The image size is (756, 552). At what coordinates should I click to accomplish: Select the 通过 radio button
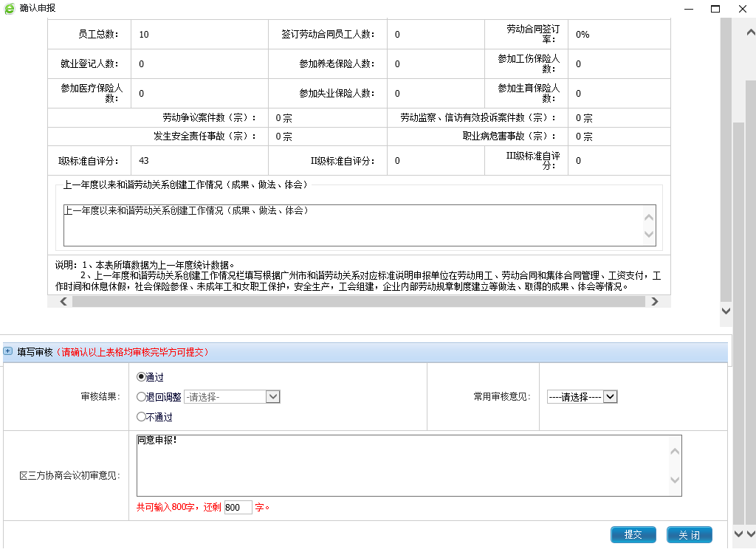pyautogui.click(x=141, y=376)
